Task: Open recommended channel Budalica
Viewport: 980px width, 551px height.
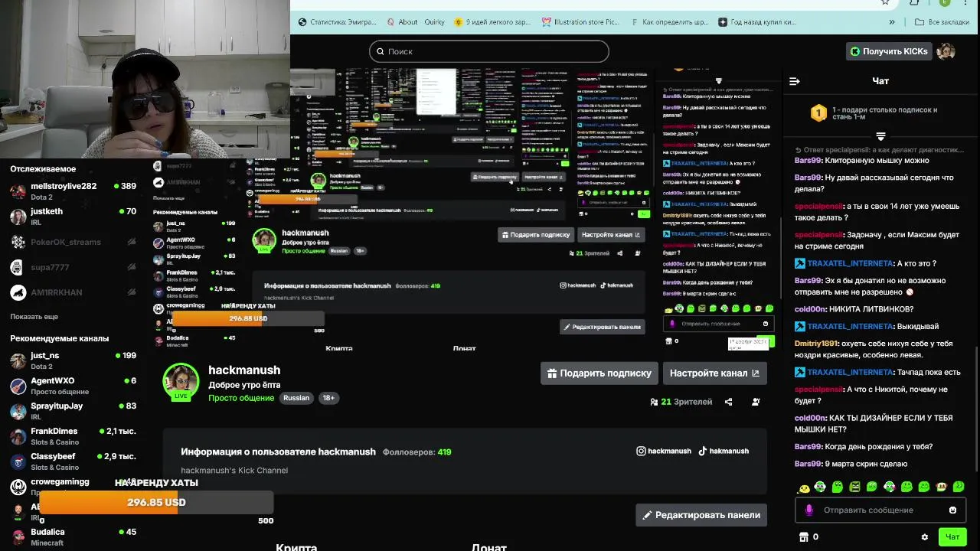Action: tap(73, 536)
